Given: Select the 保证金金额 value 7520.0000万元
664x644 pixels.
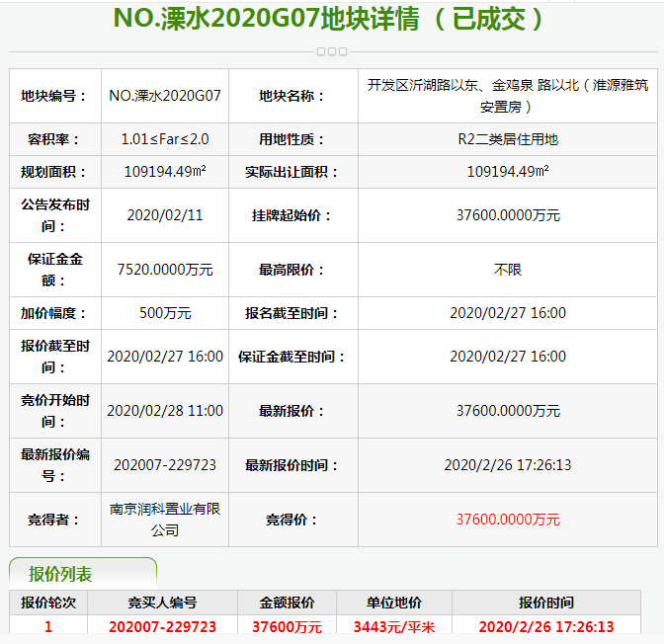Looking at the screenshot, I should pos(165,270).
